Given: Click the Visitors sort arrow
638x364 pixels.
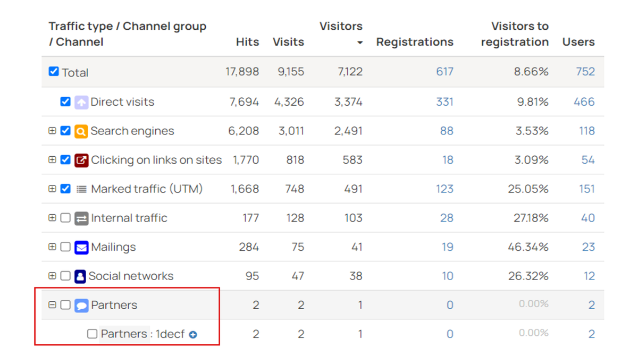Looking at the screenshot, I should tap(360, 43).
